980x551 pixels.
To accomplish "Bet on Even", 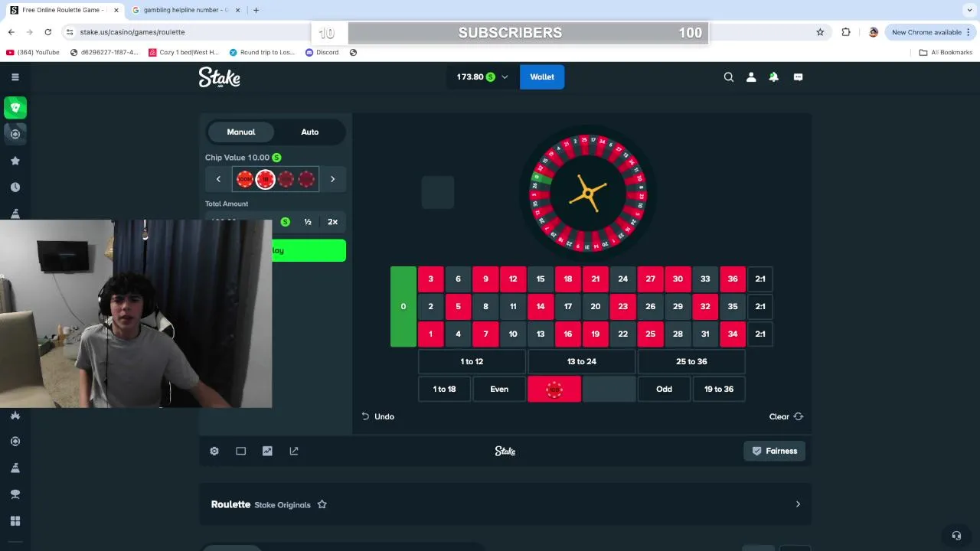I will (x=499, y=389).
